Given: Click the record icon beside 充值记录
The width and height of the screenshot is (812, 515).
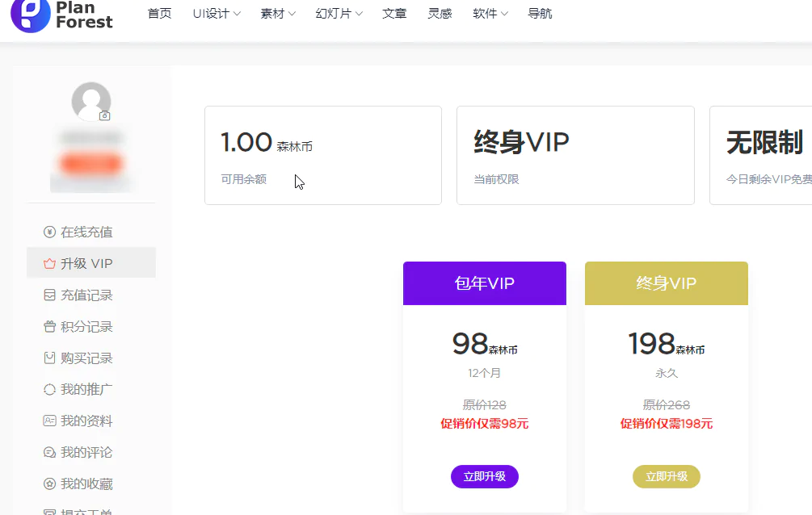Looking at the screenshot, I should [49, 295].
